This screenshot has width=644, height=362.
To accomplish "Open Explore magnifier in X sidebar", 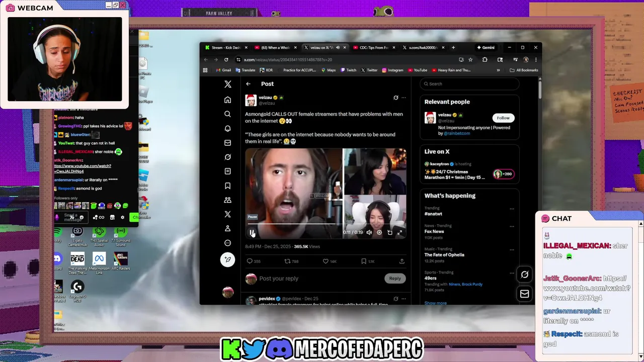I will 227,114.
